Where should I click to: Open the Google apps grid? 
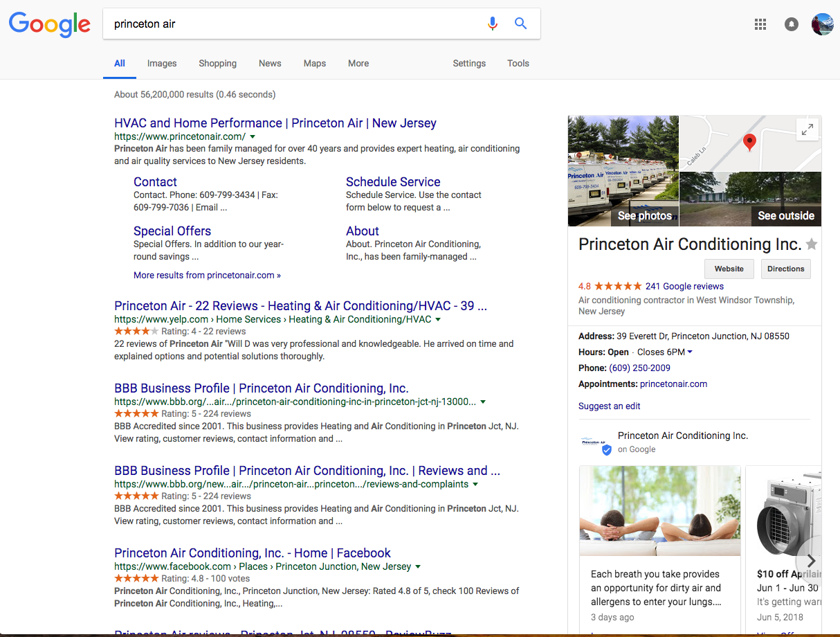point(760,24)
